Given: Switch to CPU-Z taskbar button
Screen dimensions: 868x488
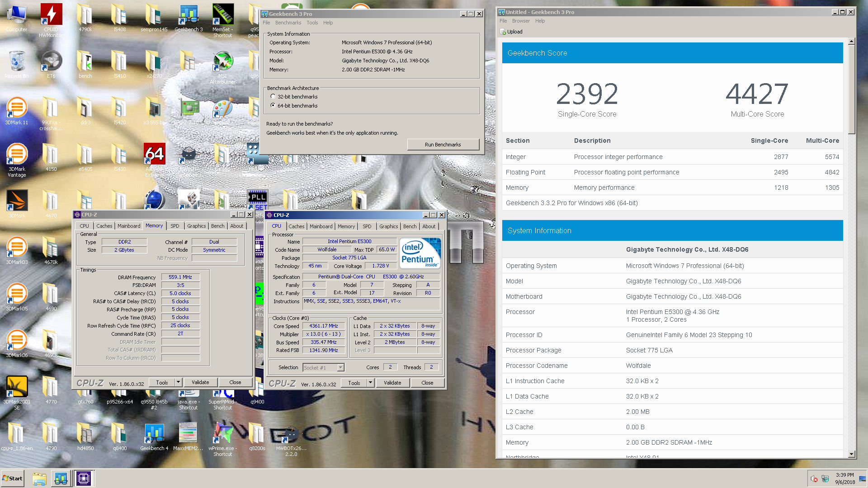Looking at the screenshot, I should (84, 479).
